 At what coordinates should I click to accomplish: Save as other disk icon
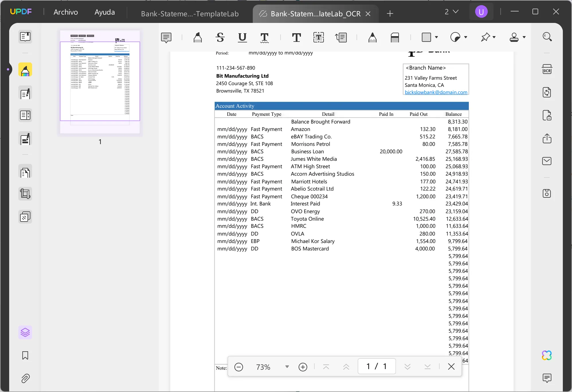click(547, 193)
